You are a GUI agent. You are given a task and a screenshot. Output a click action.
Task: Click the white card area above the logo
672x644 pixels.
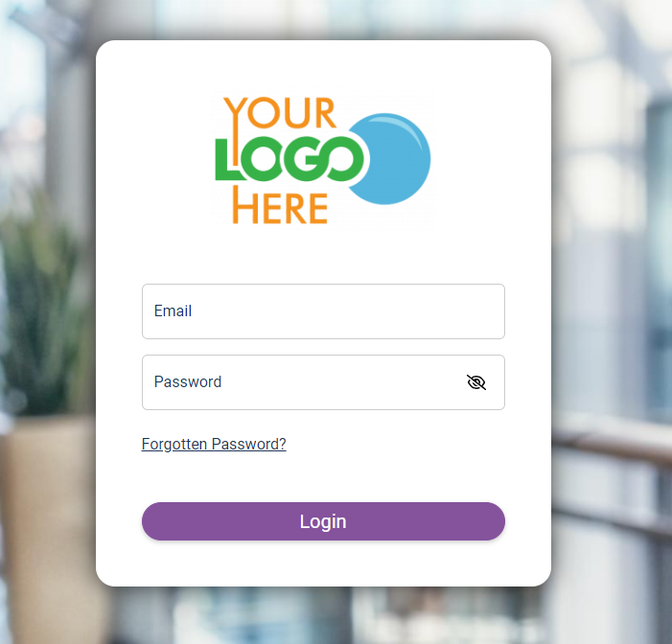point(323,66)
